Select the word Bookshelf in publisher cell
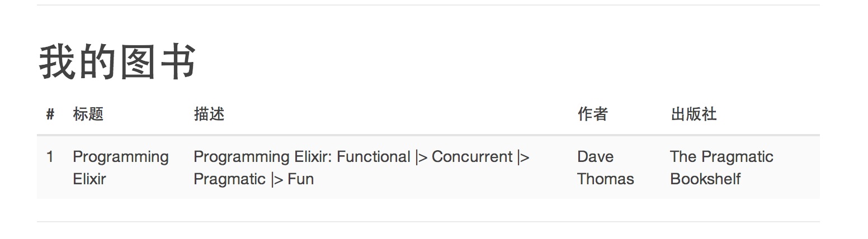This screenshot has width=868, height=239. coord(705,179)
